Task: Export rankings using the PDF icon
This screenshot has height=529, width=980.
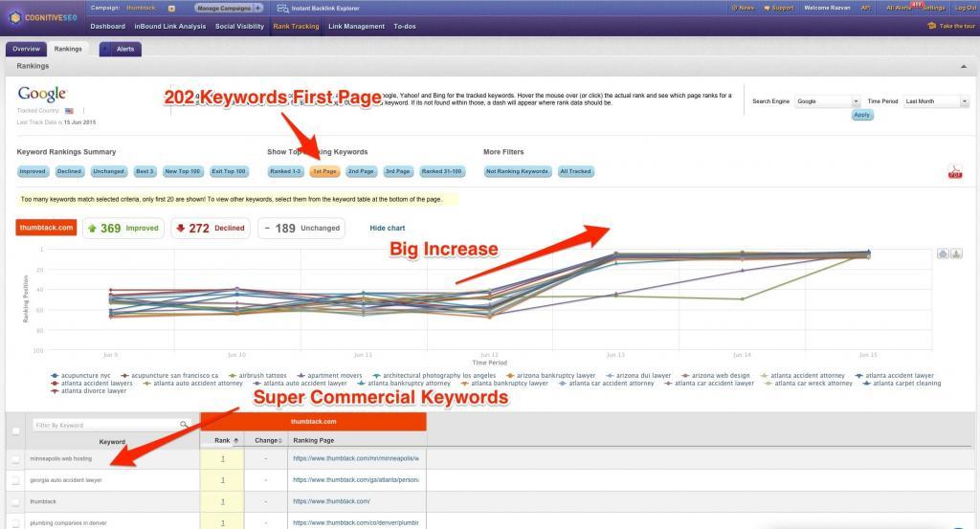Action: [x=954, y=172]
